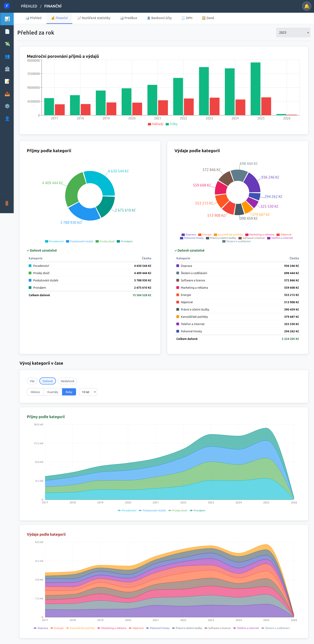Image resolution: width=314 pixels, height=644 pixels.
Task: Click the door logout icon
Action: 7,203
